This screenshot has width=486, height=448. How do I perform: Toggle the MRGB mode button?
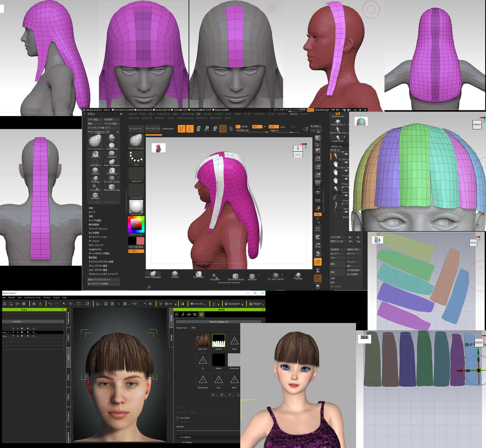click(244, 127)
